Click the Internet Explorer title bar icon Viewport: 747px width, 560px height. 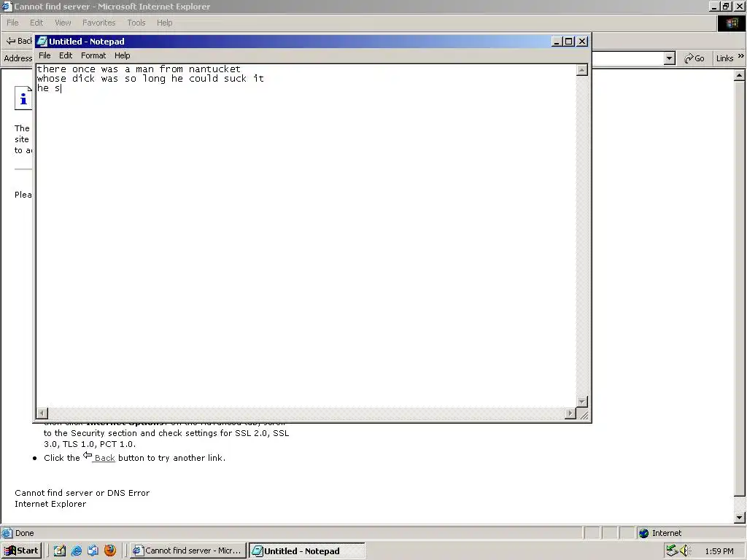(6, 6)
